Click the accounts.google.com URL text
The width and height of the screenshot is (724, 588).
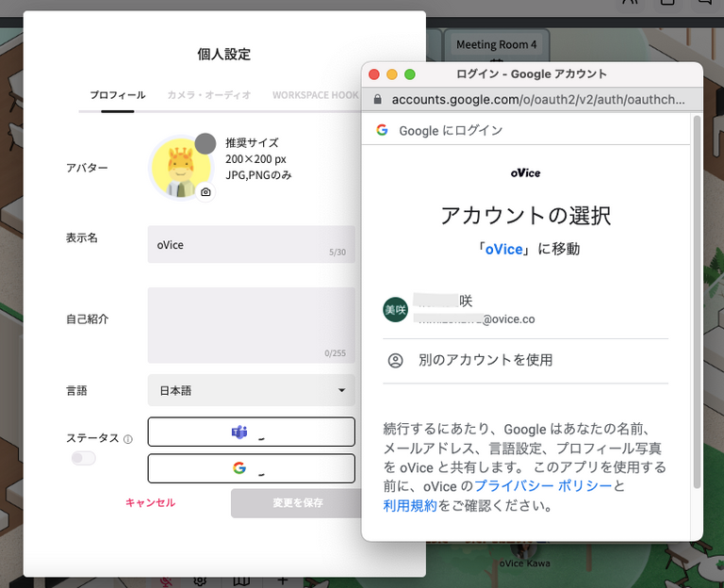(538, 100)
